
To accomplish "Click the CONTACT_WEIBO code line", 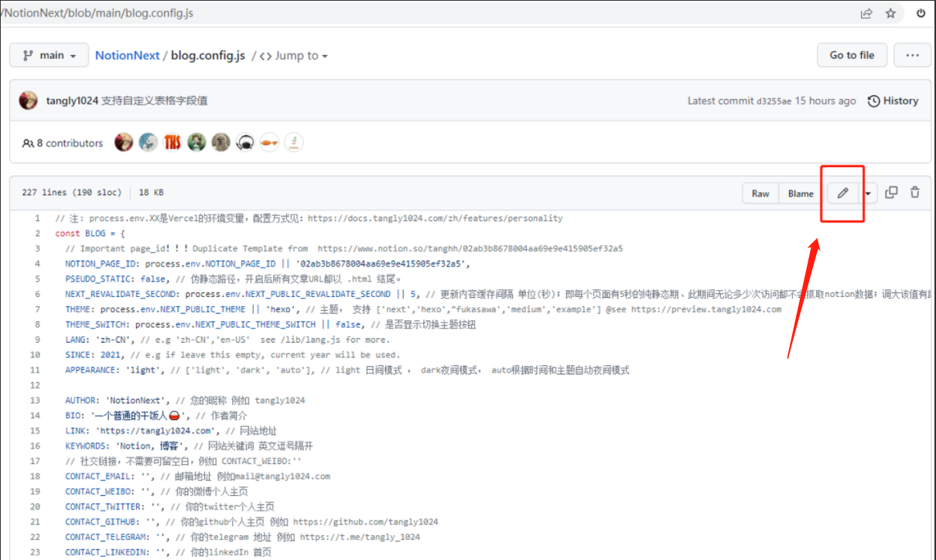I will tap(156, 491).
